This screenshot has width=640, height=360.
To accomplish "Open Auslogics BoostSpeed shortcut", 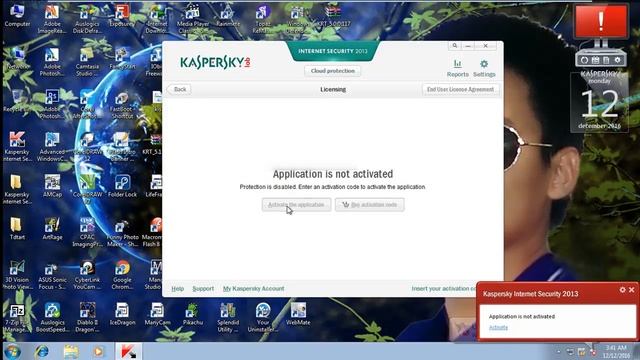I will (x=52, y=317).
